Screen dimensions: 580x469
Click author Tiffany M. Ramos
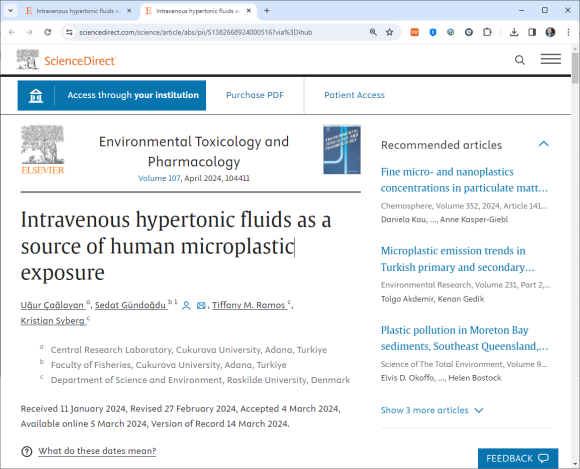(x=249, y=305)
